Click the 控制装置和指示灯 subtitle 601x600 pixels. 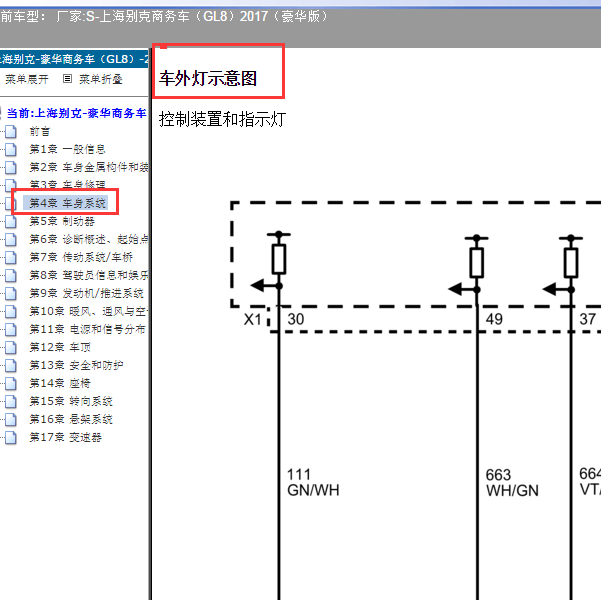click(x=222, y=119)
